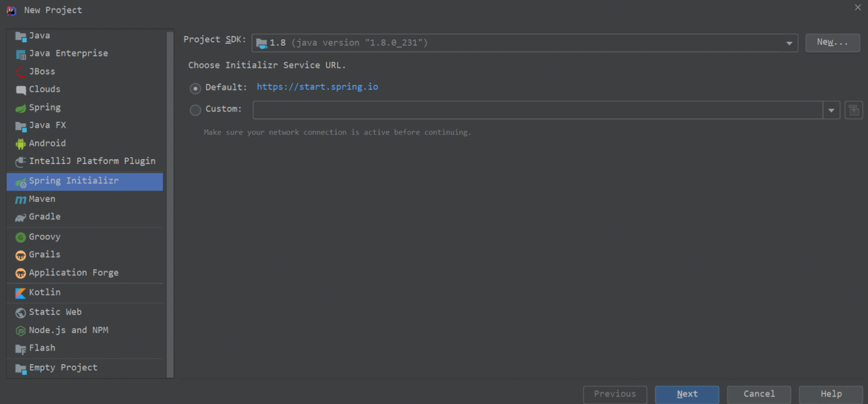Click the Grails icon
The width and height of the screenshot is (868, 404).
[20, 255]
